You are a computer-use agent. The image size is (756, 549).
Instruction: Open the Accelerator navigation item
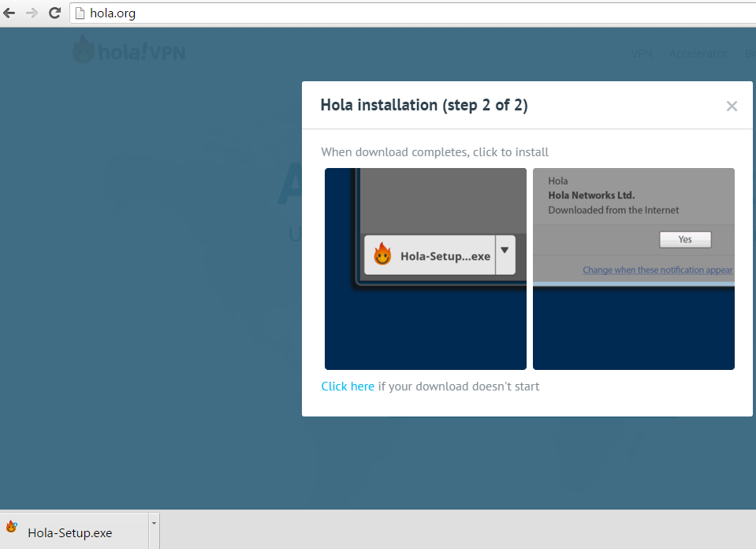(698, 54)
